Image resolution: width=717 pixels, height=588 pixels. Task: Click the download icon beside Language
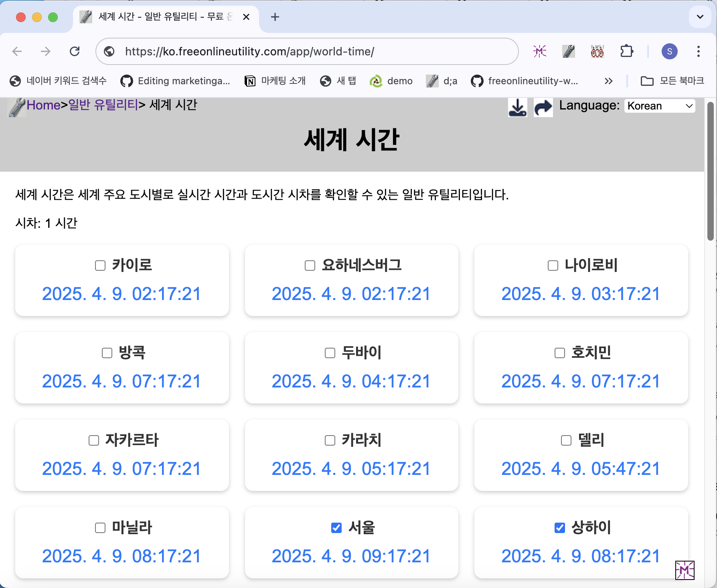tap(517, 107)
